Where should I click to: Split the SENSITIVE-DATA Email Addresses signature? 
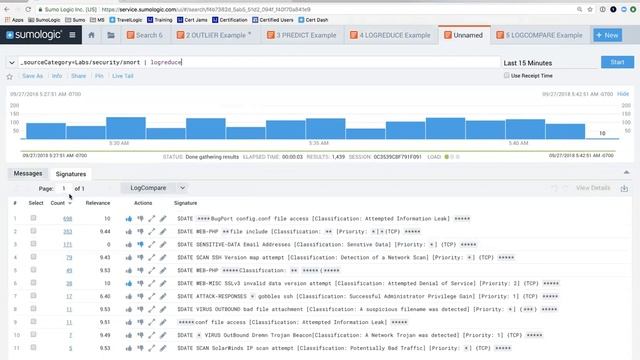pos(152,244)
